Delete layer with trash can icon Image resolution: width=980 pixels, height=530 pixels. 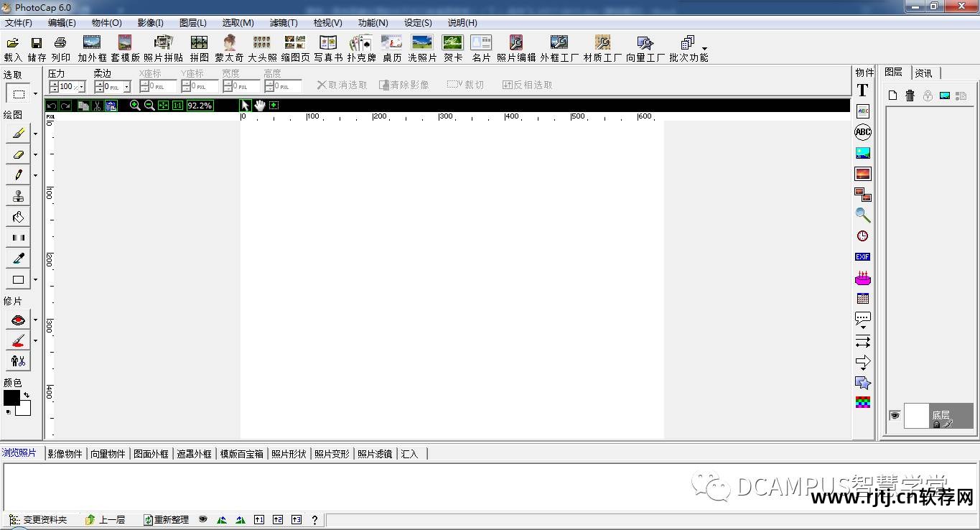[910, 96]
